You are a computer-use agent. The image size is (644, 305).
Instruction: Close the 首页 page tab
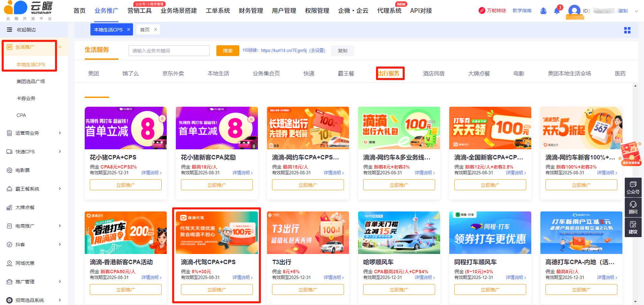coord(156,30)
